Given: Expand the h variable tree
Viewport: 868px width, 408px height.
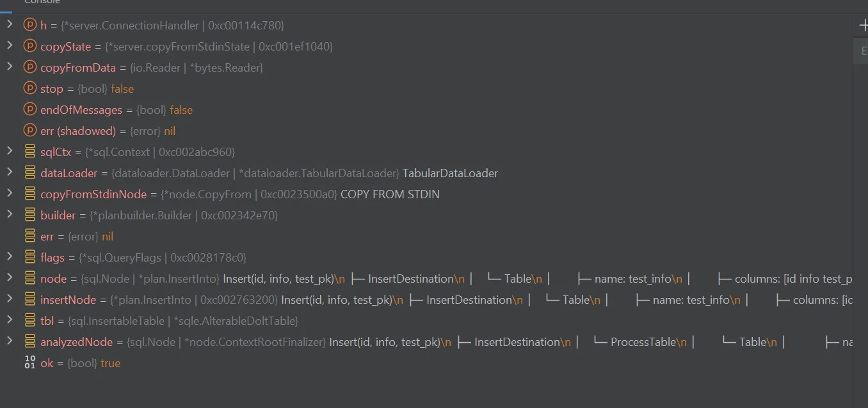Looking at the screenshot, I should [9, 26].
